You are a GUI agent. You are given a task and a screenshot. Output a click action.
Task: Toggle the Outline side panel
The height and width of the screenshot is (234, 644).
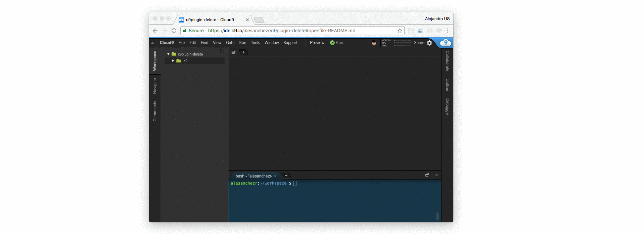pos(447,85)
